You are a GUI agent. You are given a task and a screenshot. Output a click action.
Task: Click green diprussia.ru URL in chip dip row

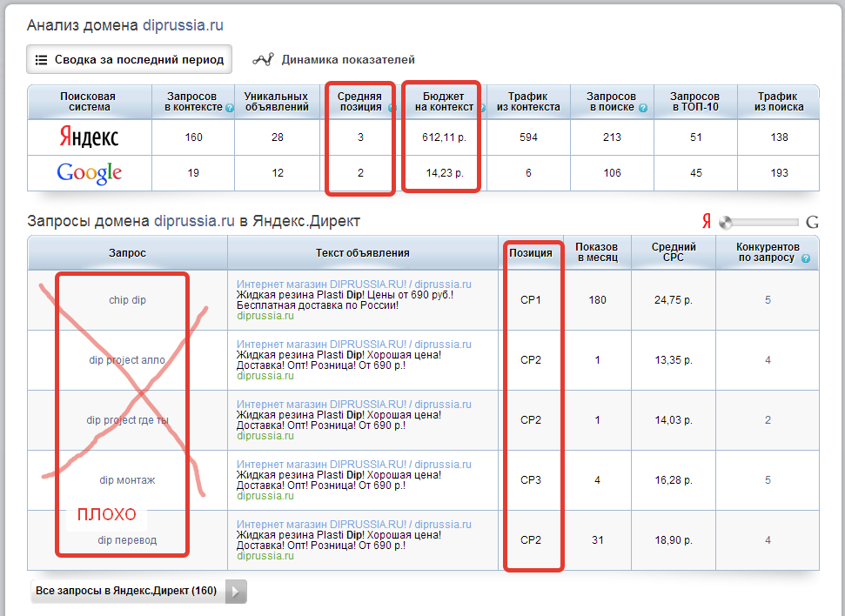click(265, 316)
